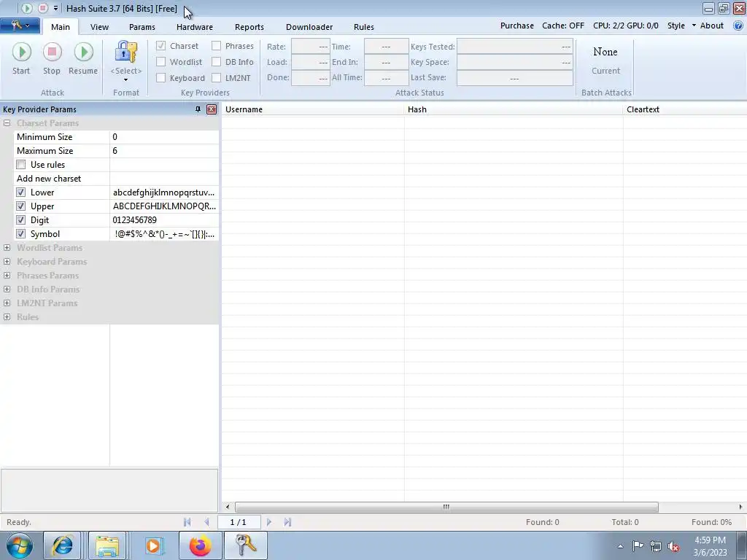This screenshot has width=747, height=560.
Task: Open the About link
Action: pyautogui.click(x=712, y=26)
